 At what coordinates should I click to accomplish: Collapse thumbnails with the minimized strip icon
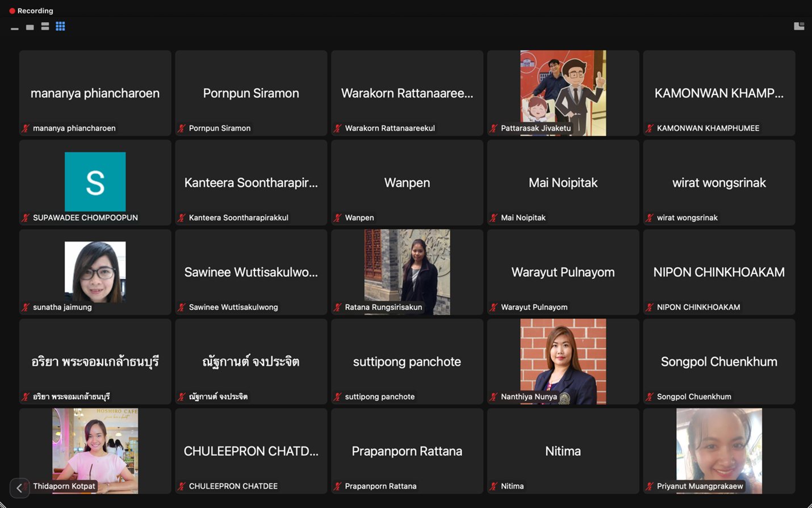(x=15, y=28)
